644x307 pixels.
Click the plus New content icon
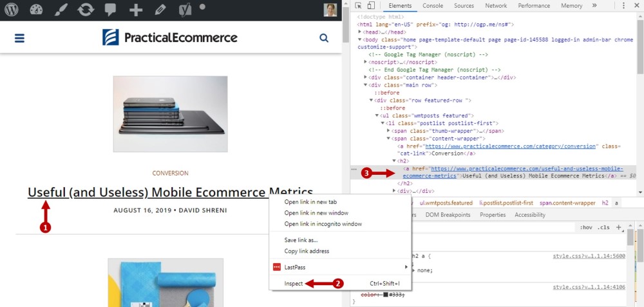pyautogui.click(x=135, y=10)
